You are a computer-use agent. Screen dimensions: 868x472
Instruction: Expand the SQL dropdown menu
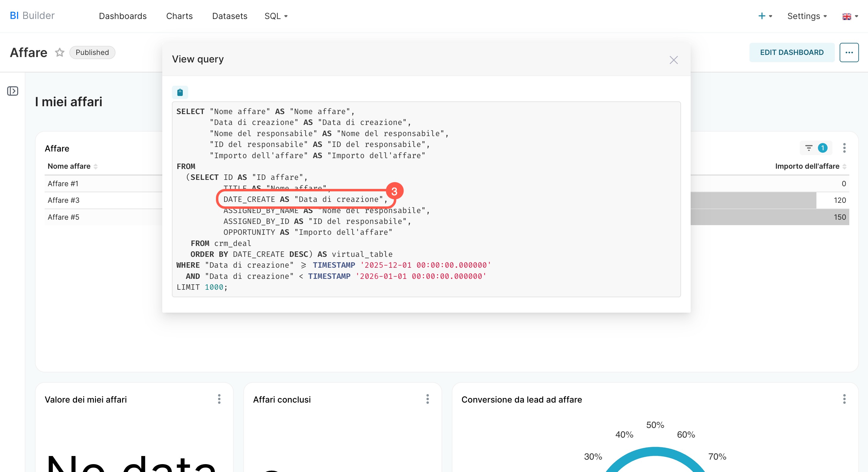[x=276, y=16]
